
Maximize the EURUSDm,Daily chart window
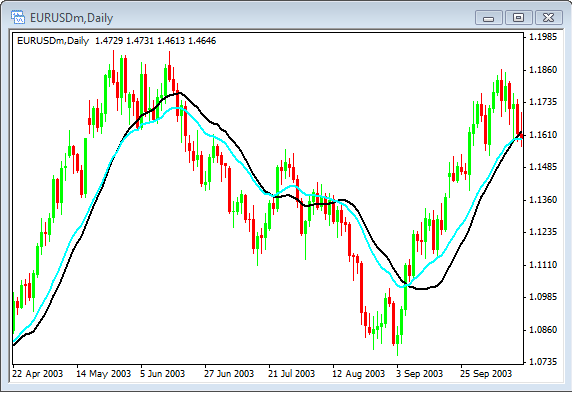(x=518, y=18)
